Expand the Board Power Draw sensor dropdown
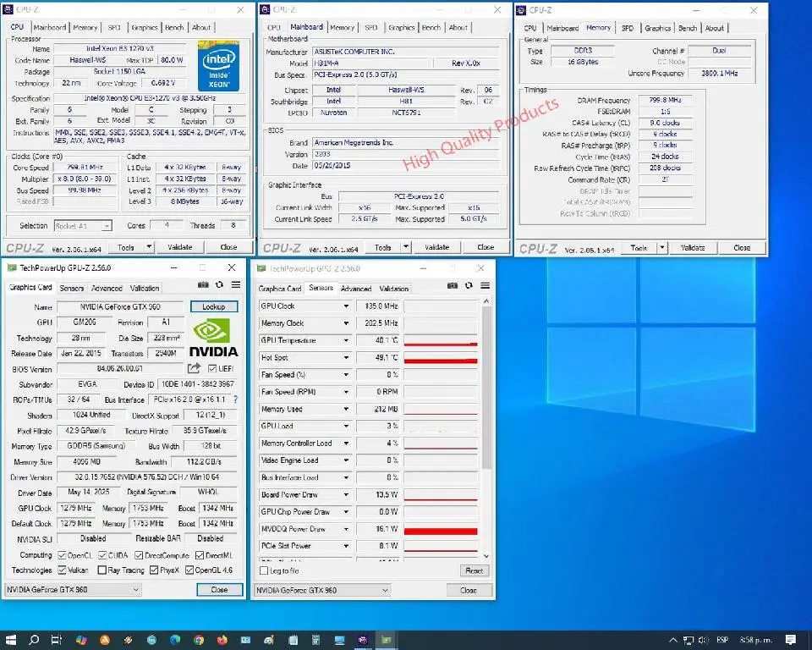812x650 pixels. pyautogui.click(x=346, y=494)
